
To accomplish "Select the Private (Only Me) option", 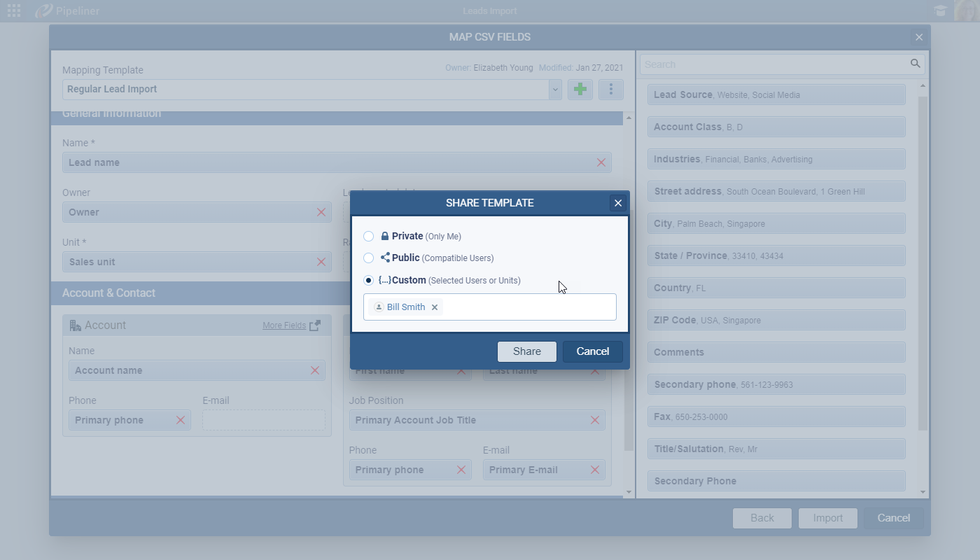I will [x=369, y=237].
